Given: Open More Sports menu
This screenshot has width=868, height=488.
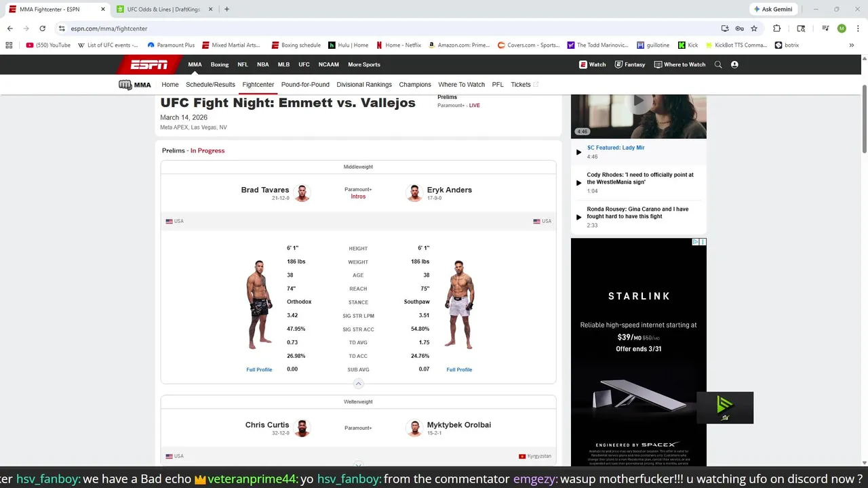Looking at the screenshot, I should 364,64.
